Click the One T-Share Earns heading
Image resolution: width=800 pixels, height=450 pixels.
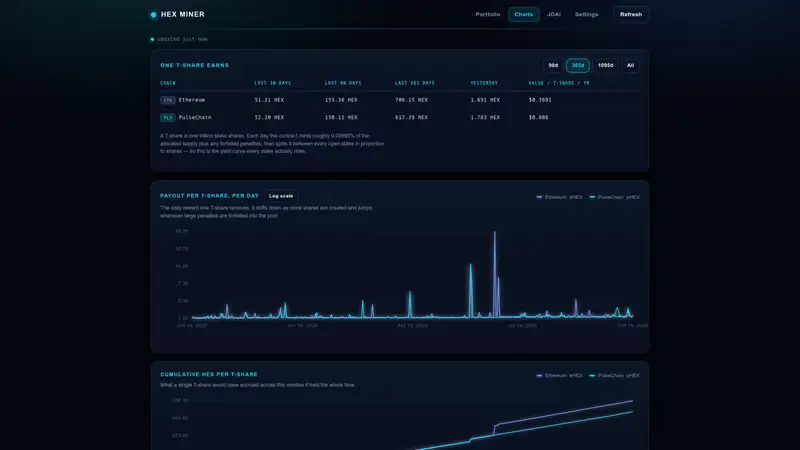194,65
